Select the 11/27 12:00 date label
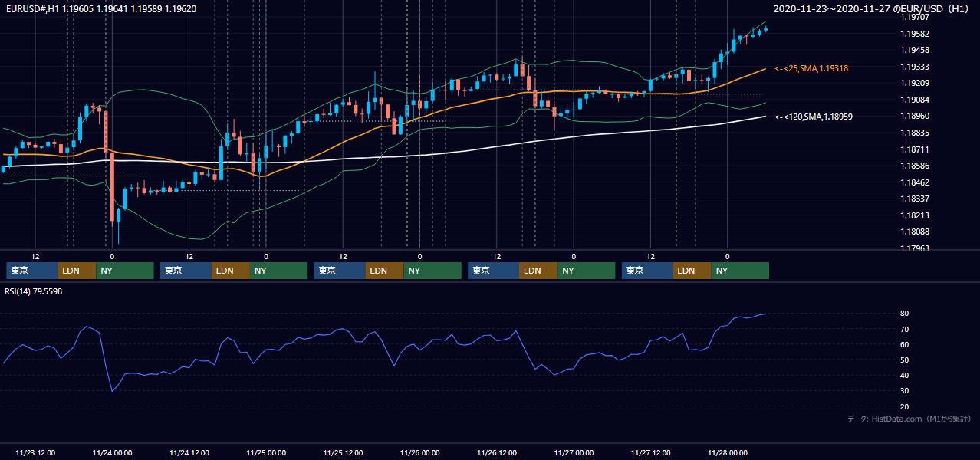Screen dimensions: 980x460 click(650, 452)
